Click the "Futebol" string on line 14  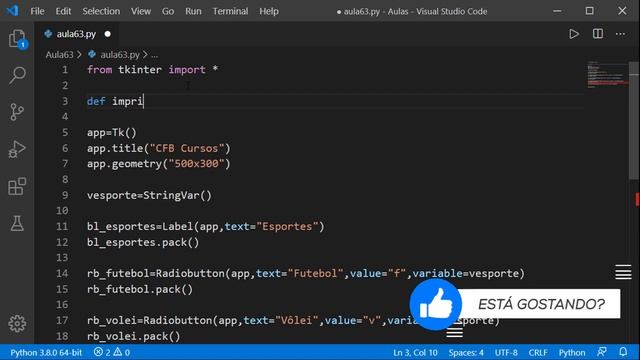click(x=316, y=273)
